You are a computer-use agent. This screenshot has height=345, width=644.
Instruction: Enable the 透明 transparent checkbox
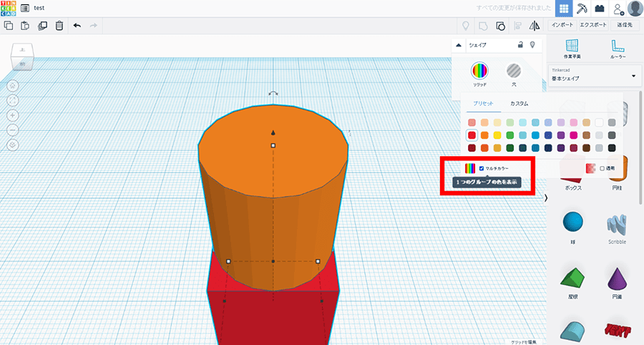click(x=602, y=168)
